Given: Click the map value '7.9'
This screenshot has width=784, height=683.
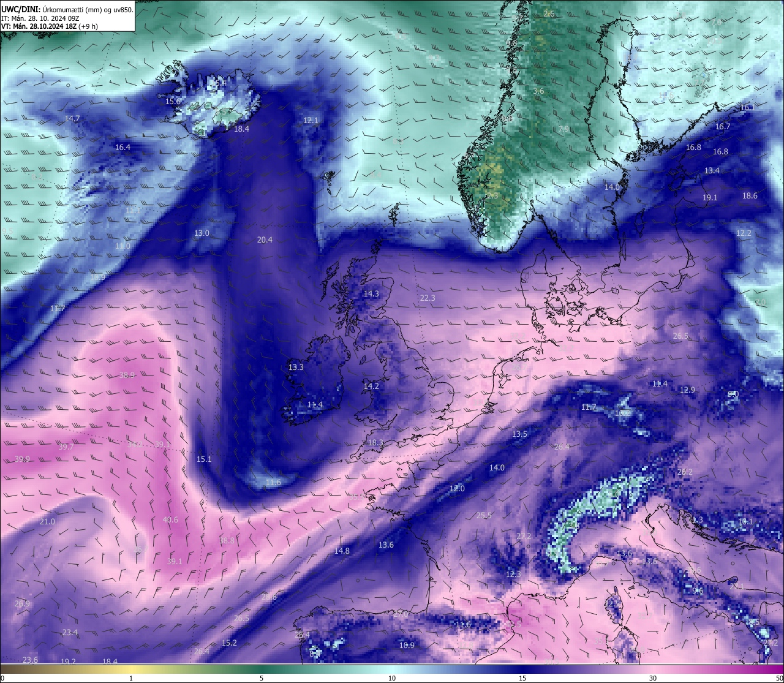Looking at the screenshot, I should coord(564,129).
